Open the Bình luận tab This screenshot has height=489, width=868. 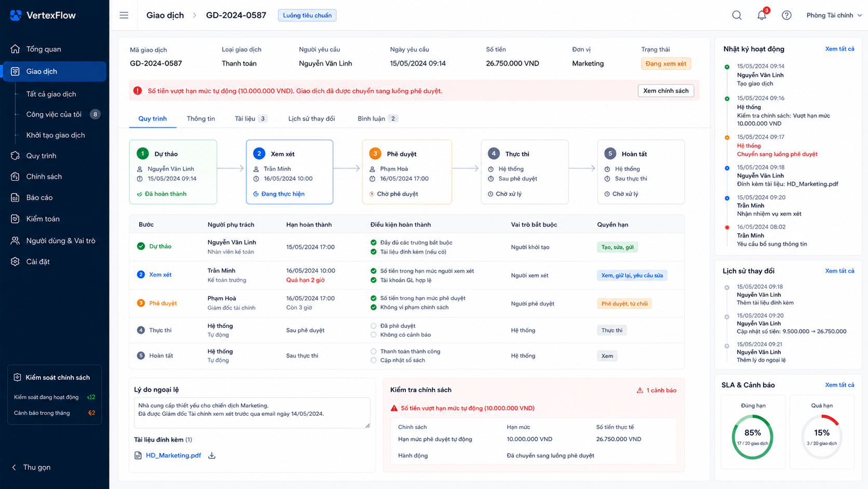(377, 118)
